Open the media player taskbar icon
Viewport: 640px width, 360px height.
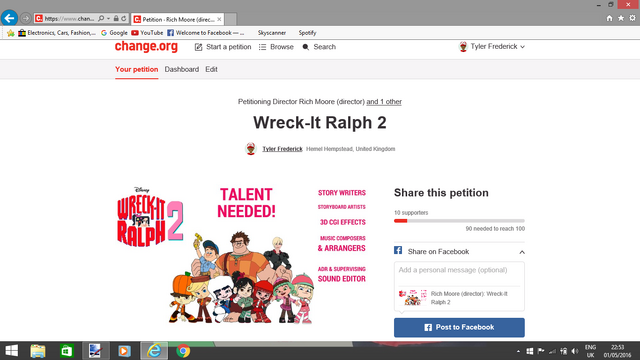[124, 351]
